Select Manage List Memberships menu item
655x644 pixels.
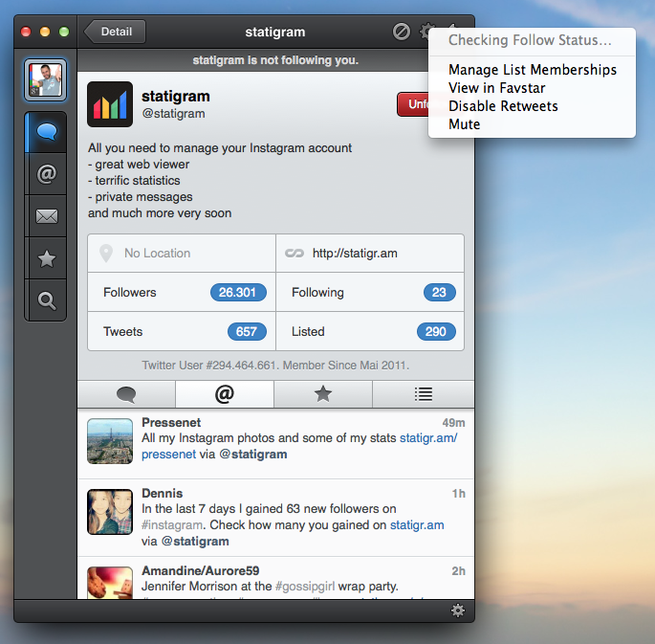(x=533, y=70)
